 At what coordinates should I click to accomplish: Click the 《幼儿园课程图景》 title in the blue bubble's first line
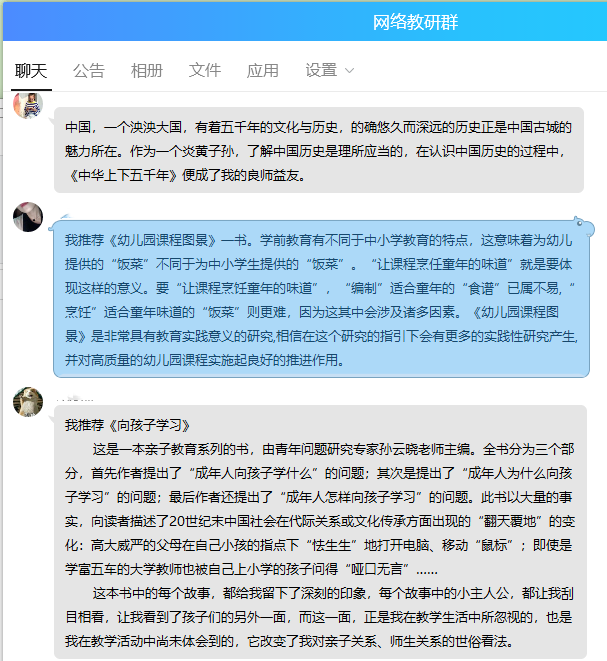tap(162, 240)
